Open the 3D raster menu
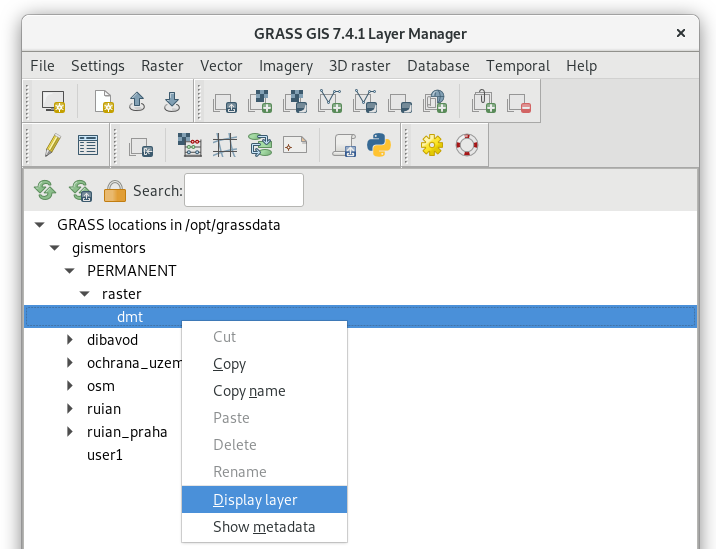The image size is (716, 549). pyautogui.click(x=360, y=66)
